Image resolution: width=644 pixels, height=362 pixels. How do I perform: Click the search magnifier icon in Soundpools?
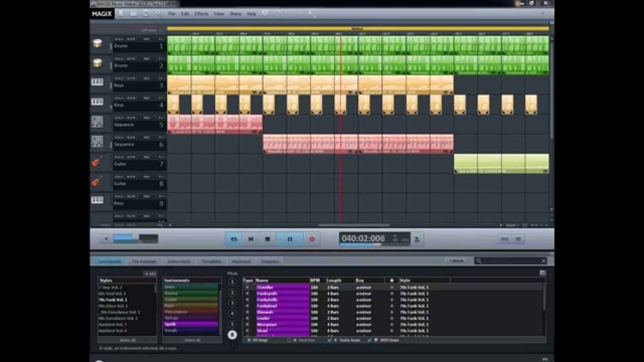[x=479, y=261]
